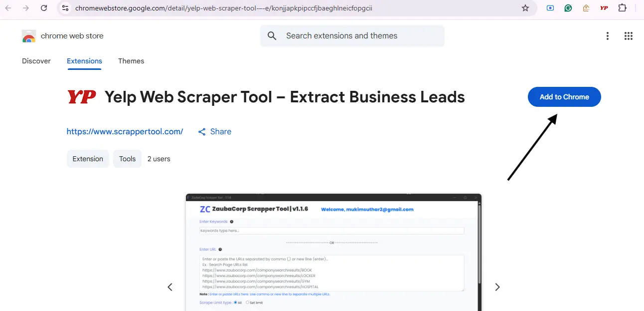
Task: Open the browser three-dot menu
Action: [607, 35]
